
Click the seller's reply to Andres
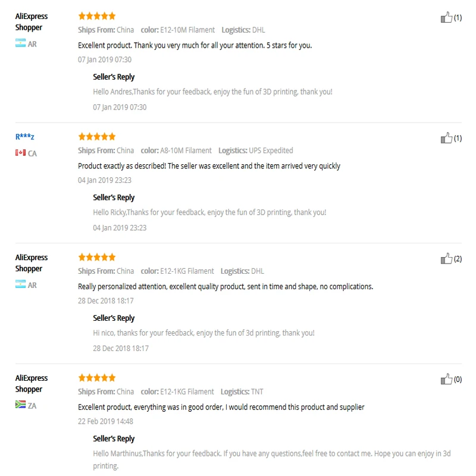(212, 92)
